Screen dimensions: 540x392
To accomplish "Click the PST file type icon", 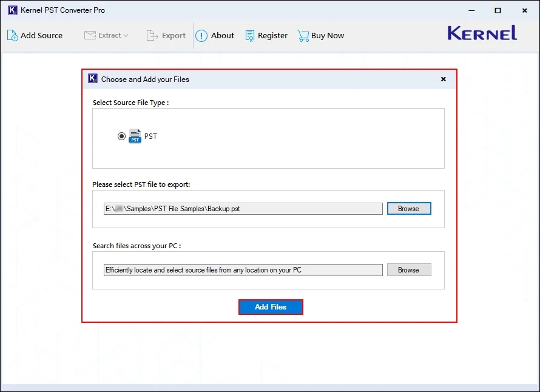I will 135,135.
